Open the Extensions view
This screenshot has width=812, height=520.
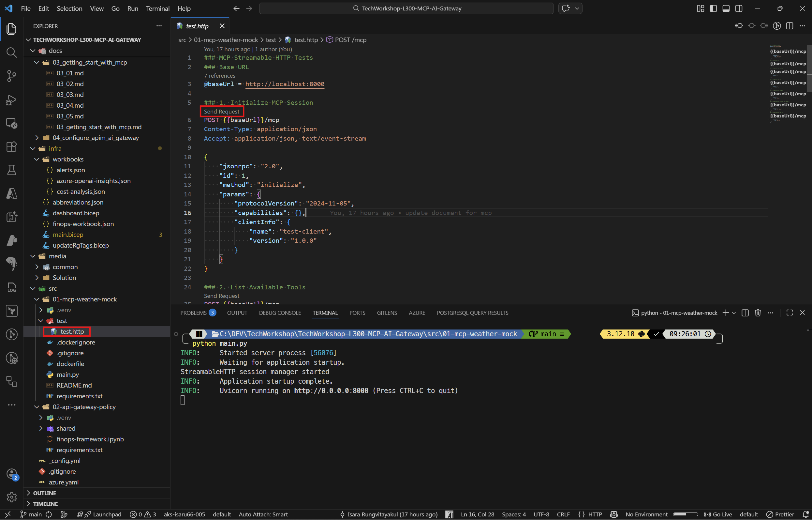click(x=11, y=146)
